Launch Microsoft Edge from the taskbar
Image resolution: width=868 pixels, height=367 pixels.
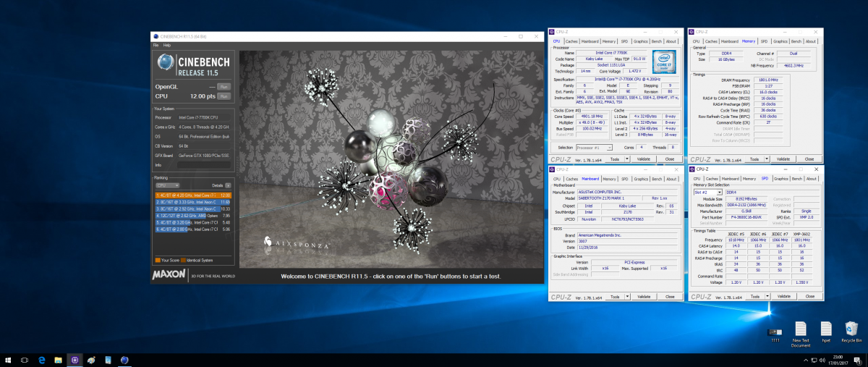pos(41,360)
